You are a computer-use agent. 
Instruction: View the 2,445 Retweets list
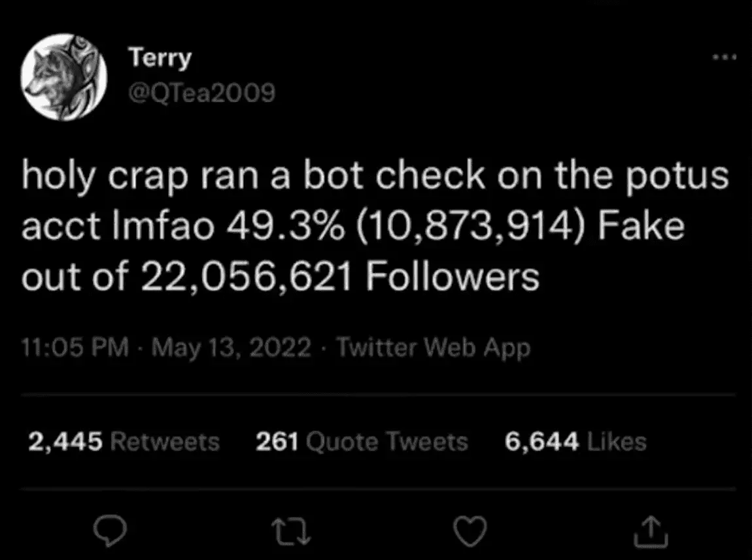[x=123, y=442]
